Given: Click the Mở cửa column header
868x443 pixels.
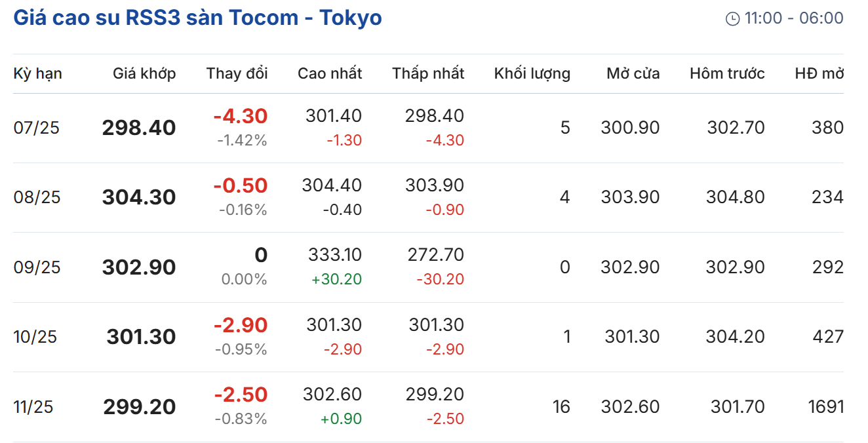Looking at the screenshot, I should tap(633, 73).
